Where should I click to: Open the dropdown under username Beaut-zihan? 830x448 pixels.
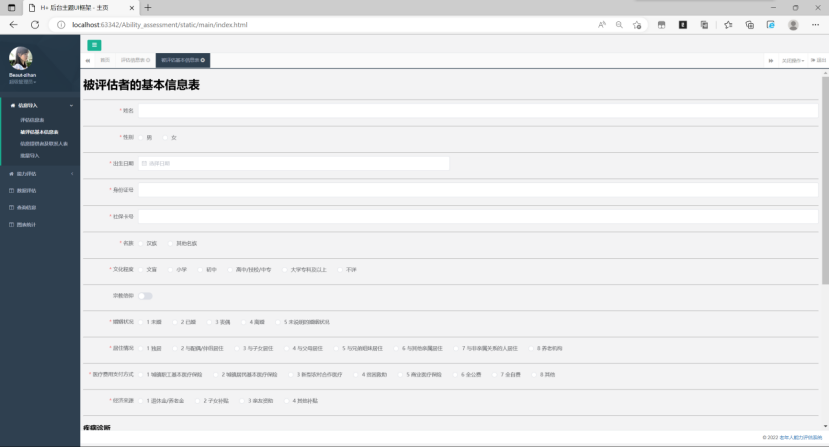[x=22, y=82]
